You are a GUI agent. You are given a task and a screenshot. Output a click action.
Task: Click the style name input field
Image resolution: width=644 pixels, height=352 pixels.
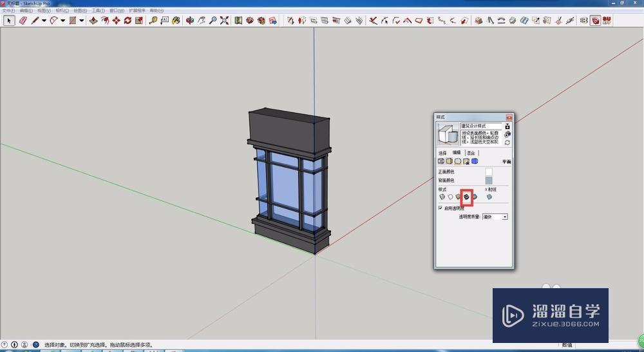481,126
